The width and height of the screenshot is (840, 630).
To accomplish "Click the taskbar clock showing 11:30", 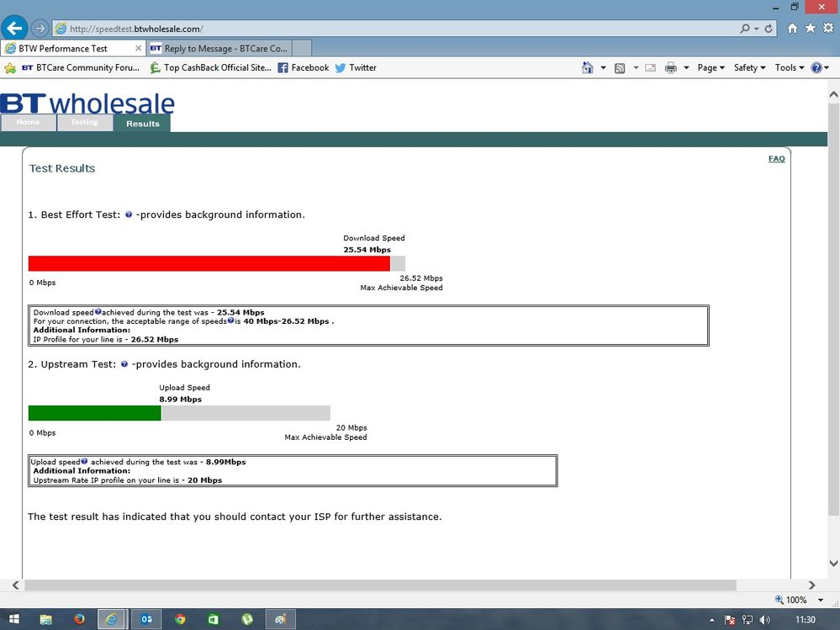I will [x=806, y=620].
